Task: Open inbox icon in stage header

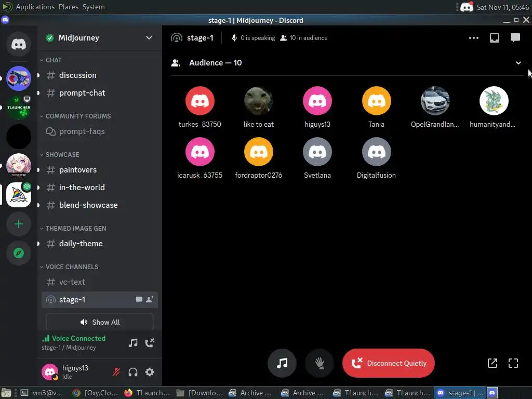Action: pos(495,38)
